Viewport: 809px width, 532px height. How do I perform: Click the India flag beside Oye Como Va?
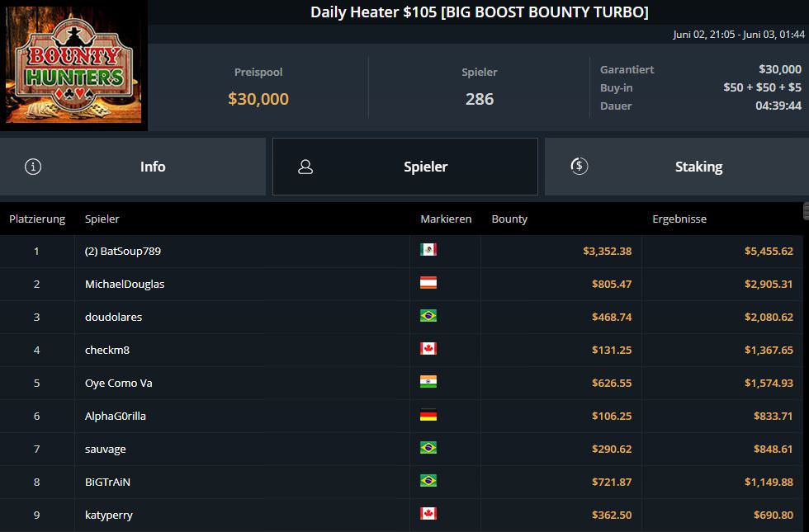428,381
